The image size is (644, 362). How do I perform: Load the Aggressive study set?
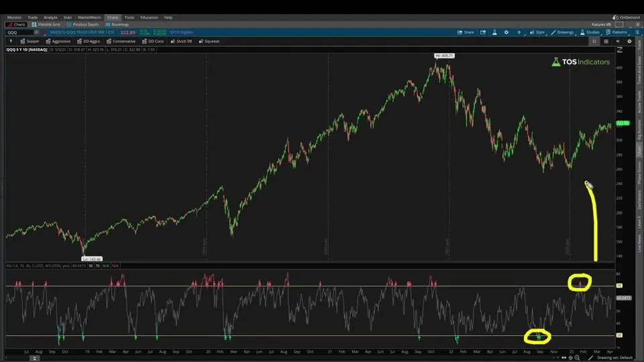point(58,42)
